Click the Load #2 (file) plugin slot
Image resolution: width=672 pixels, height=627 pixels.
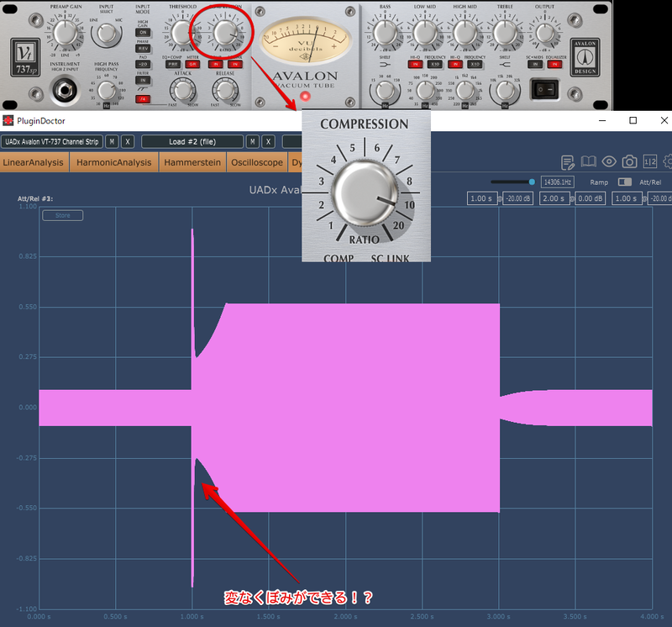click(192, 141)
